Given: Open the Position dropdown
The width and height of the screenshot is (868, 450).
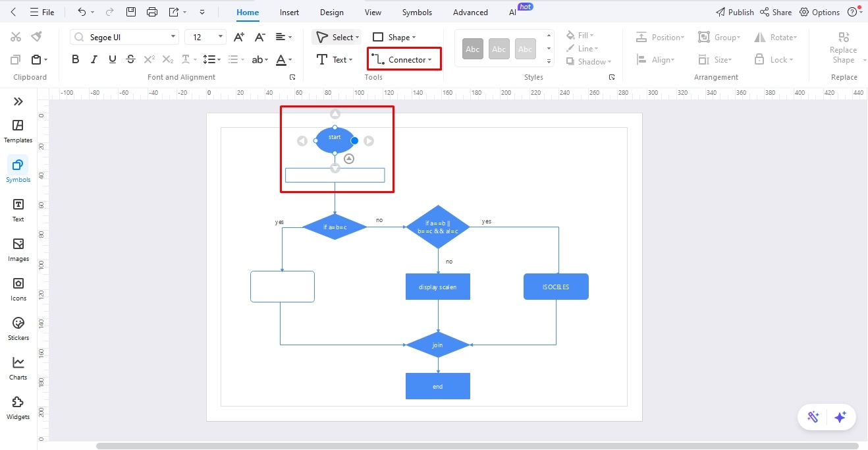Looking at the screenshot, I should [660, 38].
